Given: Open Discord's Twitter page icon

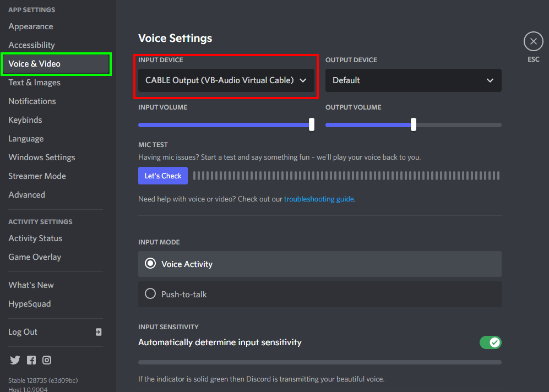Looking at the screenshot, I should (15, 360).
